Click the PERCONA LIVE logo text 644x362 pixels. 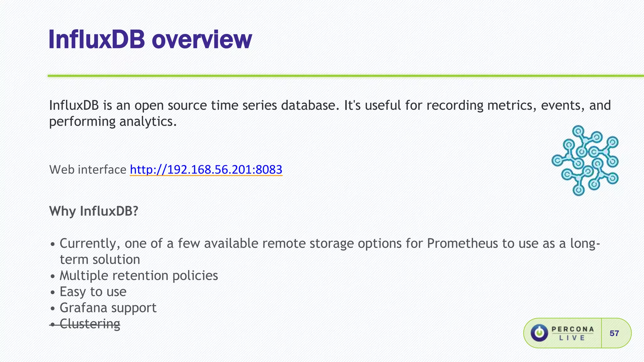(573, 329)
